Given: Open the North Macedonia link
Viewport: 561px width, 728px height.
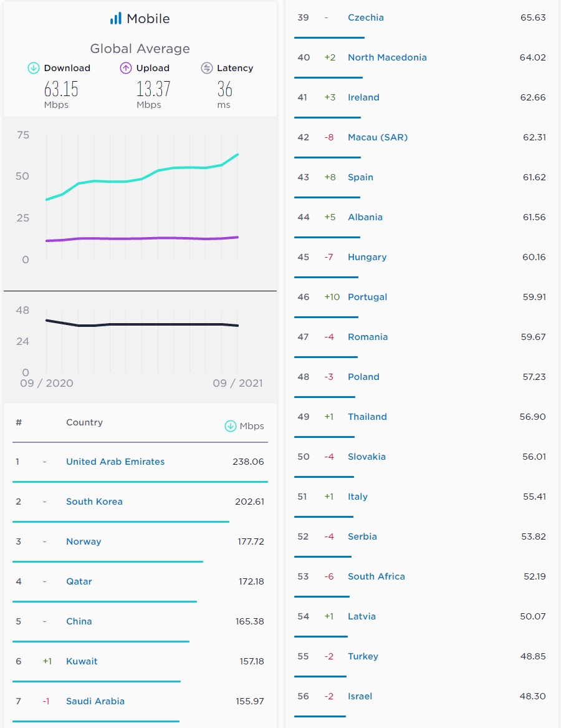Looking at the screenshot, I should coord(387,57).
